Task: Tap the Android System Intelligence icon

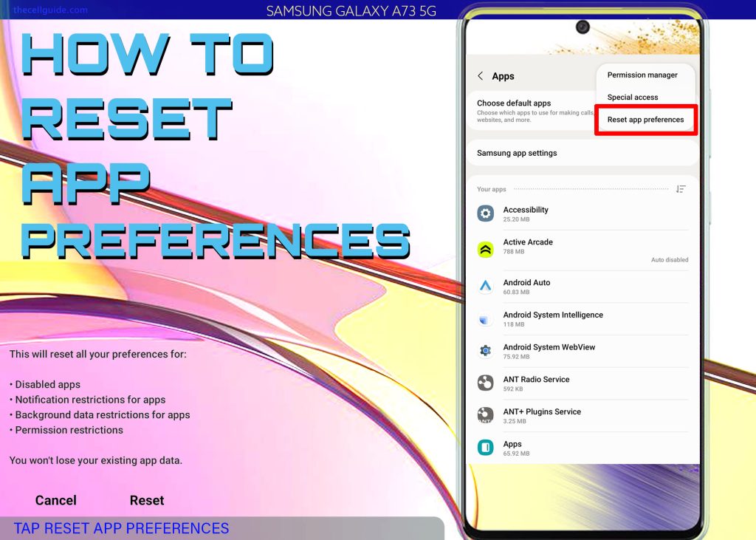Action: pyautogui.click(x=484, y=319)
